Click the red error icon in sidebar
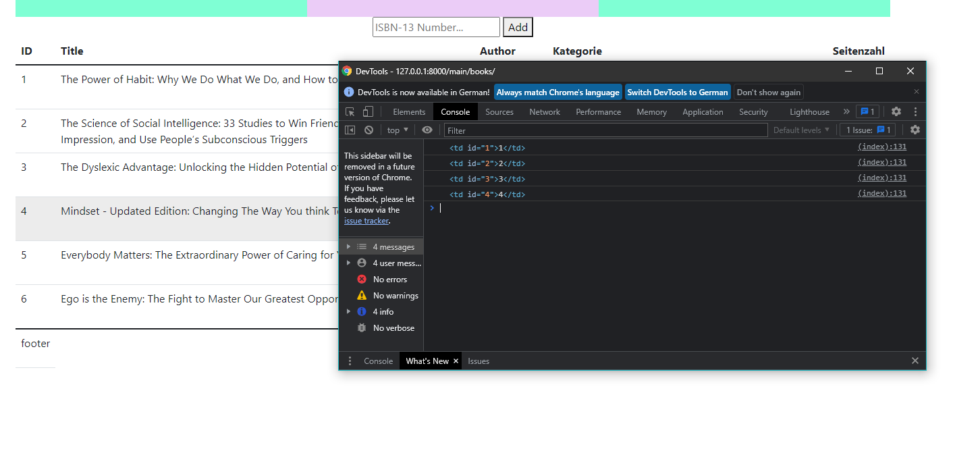 362,280
